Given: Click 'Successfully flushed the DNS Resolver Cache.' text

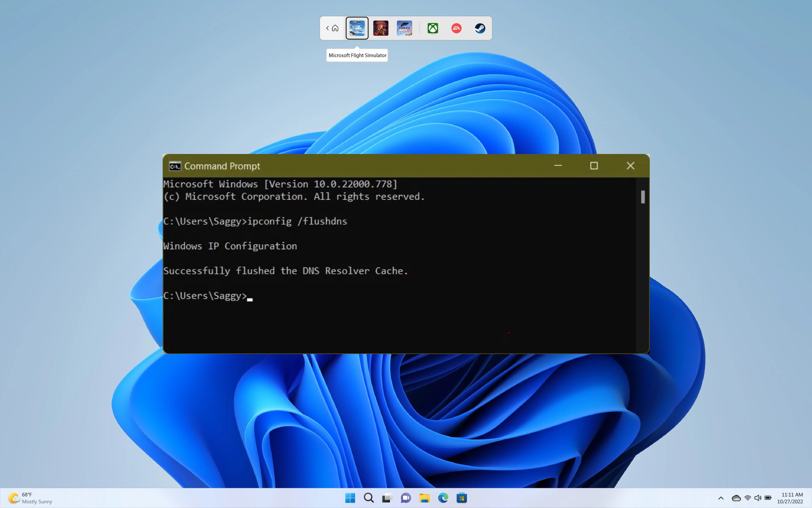Looking at the screenshot, I should click(286, 271).
